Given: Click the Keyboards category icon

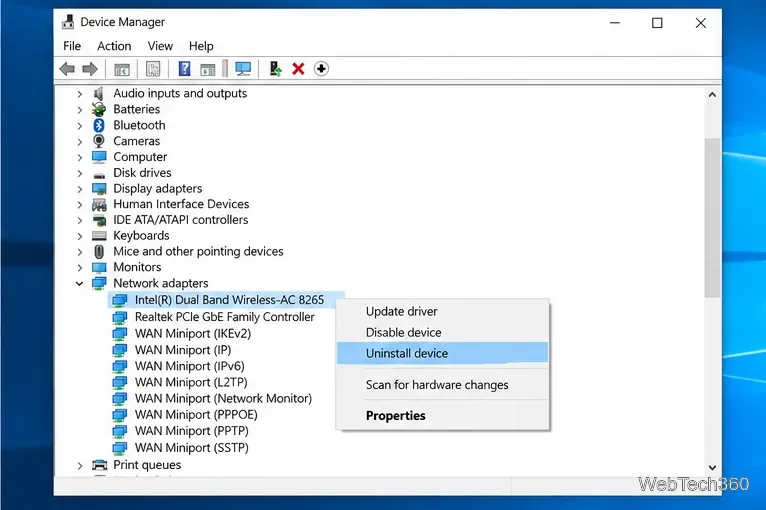Looking at the screenshot, I should (x=99, y=236).
